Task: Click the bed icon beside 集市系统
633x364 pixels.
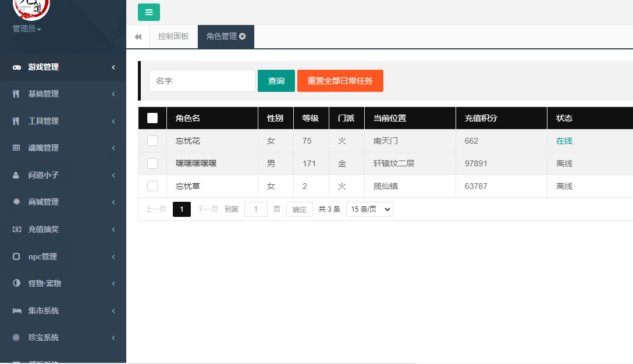Action: [16, 311]
